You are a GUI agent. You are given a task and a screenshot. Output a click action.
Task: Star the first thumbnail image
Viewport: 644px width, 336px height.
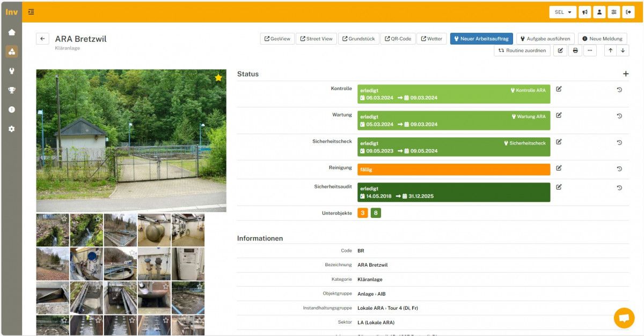pyautogui.click(x=64, y=219)
